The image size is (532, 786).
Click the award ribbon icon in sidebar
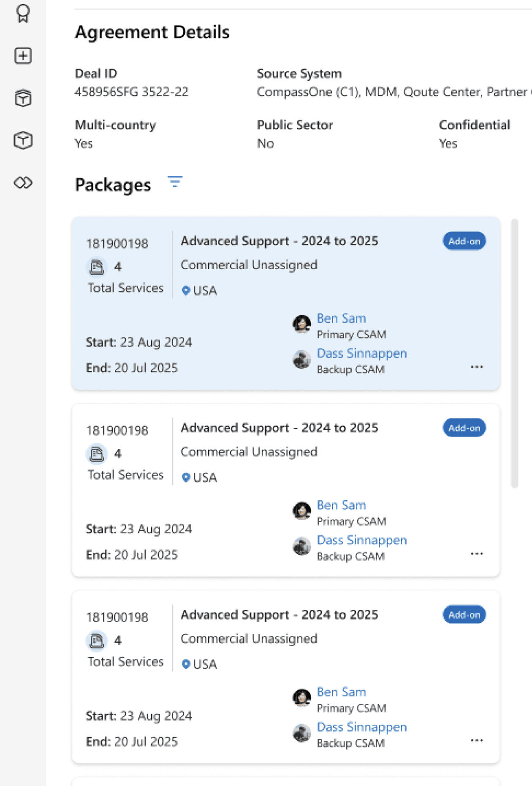pos(23,14)
